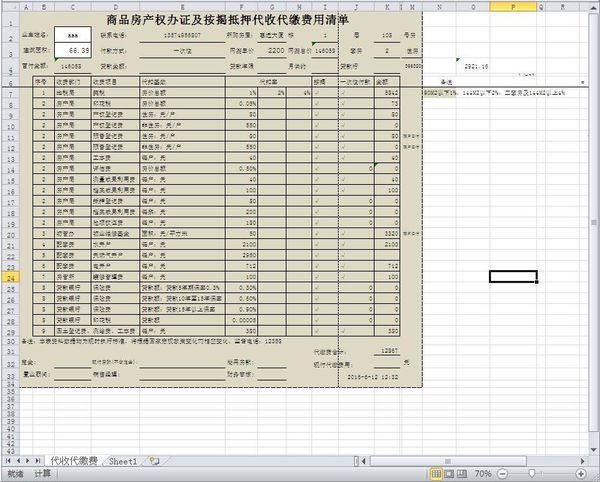Click the 计算 status bar label
The width and height of the screenshot is (600, 482).
point(42,474)
